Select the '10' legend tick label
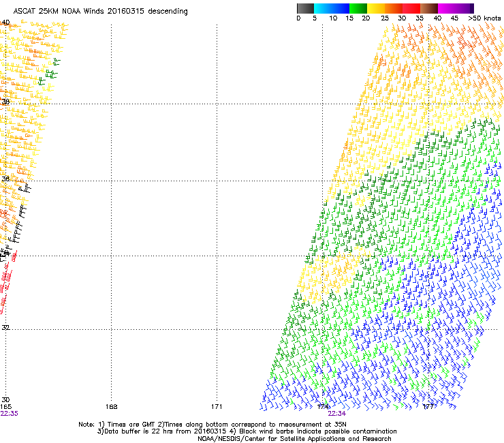The height and width of the screenshot is (443, 504). point(333,18)
